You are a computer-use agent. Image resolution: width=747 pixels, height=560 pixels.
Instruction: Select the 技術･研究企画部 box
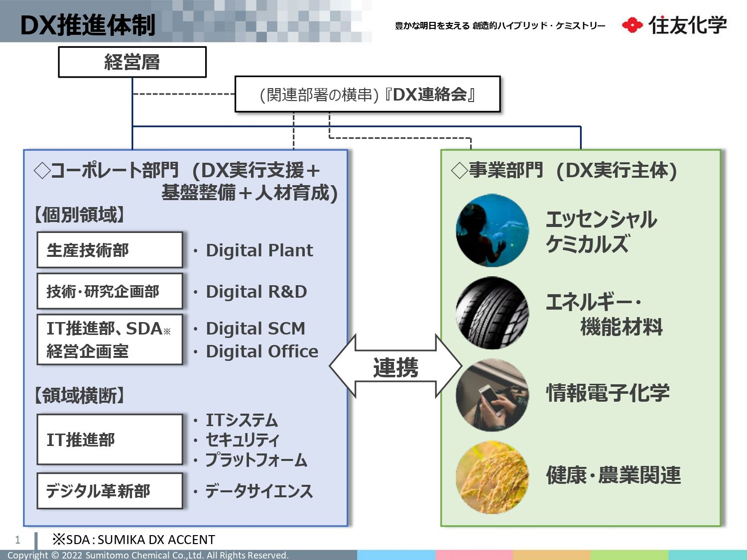pyautogui.click(x=110, y=291)
